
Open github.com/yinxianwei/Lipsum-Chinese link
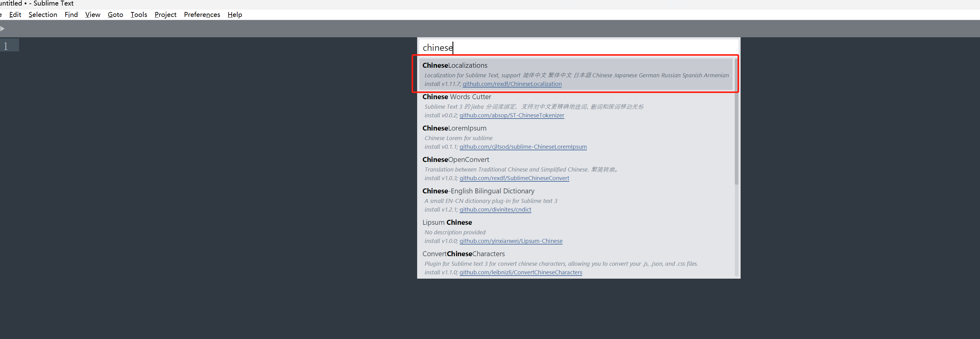511,241
